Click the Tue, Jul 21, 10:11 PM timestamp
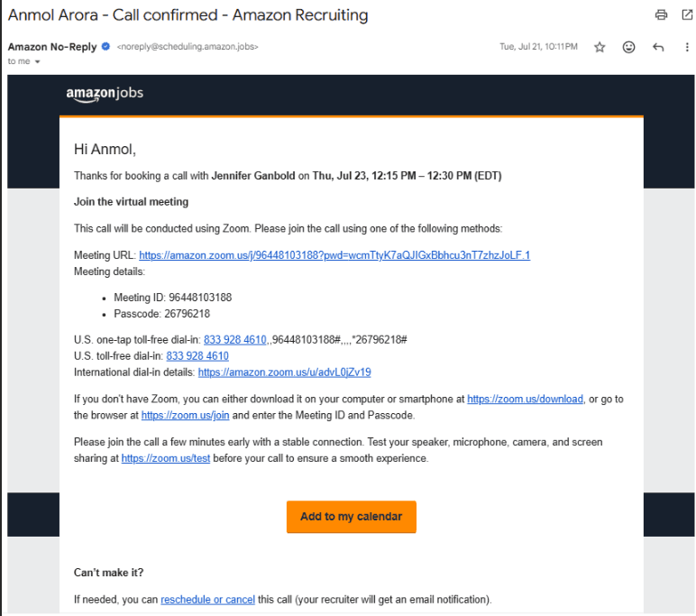Screen dimensions: 696x616 point(538,47)
